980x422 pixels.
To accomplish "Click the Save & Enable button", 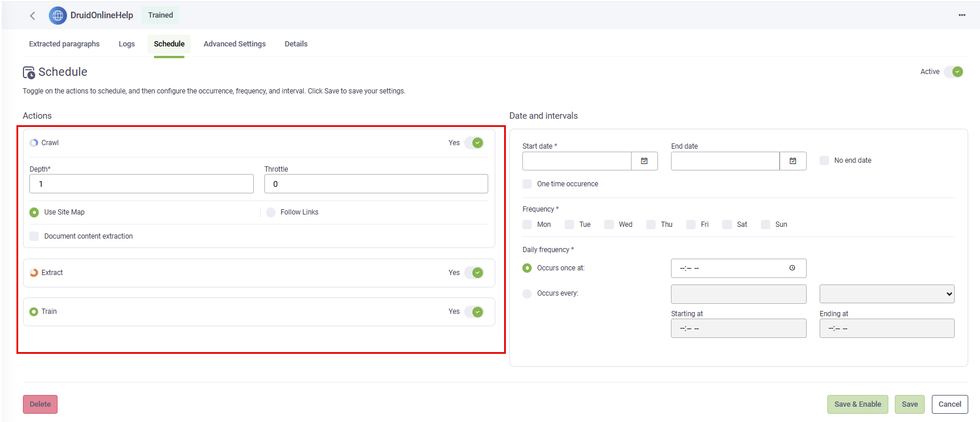I will [x=857, y=404].
